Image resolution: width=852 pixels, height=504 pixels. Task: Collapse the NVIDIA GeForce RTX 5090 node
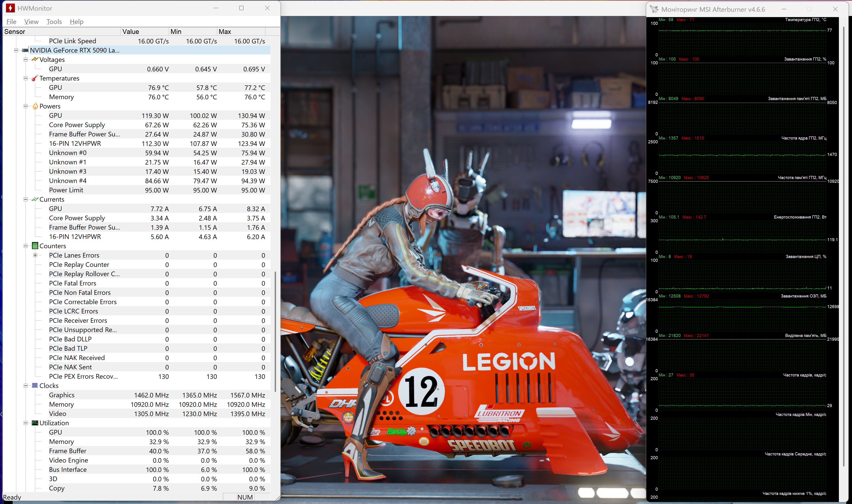coord(16,50)
